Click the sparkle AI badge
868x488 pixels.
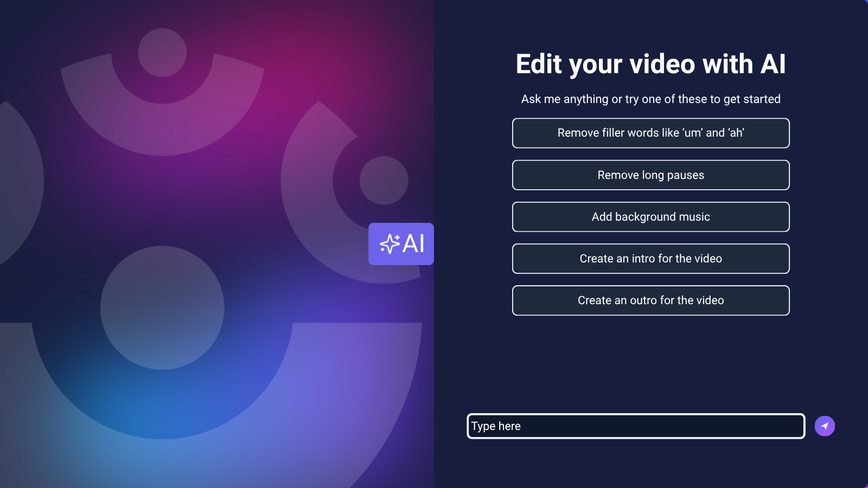coord(401,244)
